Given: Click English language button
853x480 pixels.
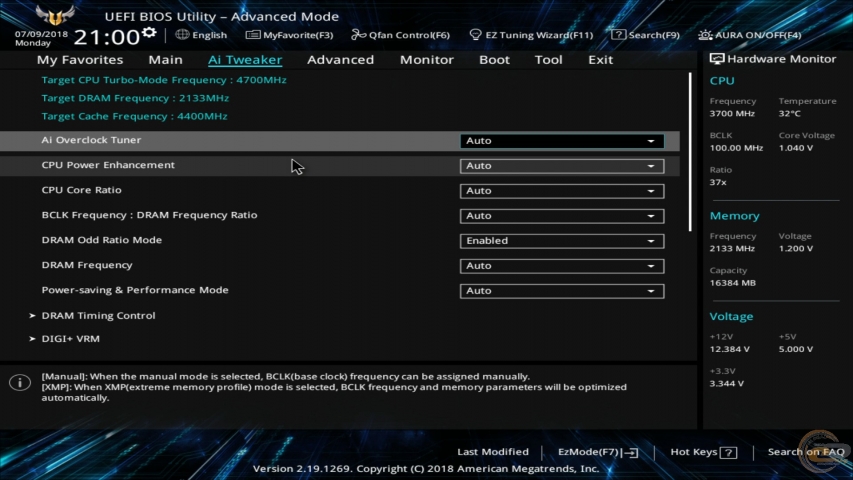Looking at the screenshot, I should coord(201,35).
